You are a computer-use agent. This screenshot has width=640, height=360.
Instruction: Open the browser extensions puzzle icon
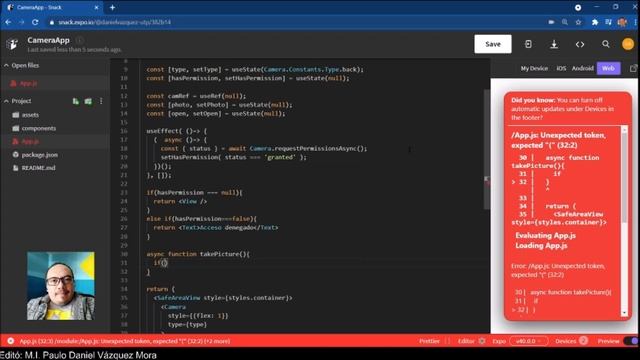click(595, 22)
